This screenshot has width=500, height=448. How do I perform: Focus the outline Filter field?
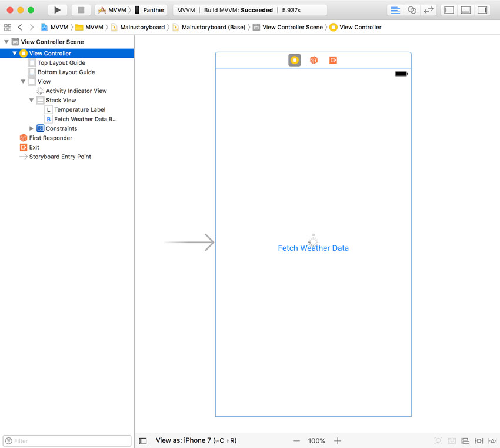(x=67, y=441)
